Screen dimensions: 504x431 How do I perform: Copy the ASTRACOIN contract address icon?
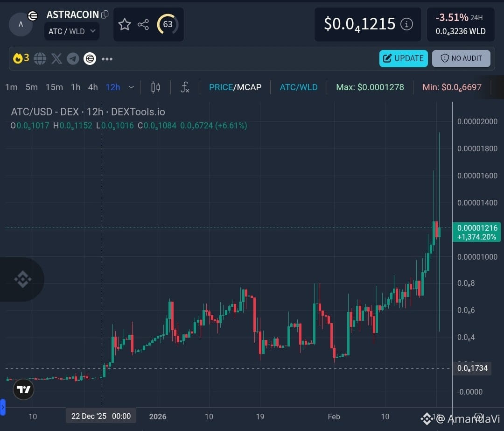click(105, 14)
